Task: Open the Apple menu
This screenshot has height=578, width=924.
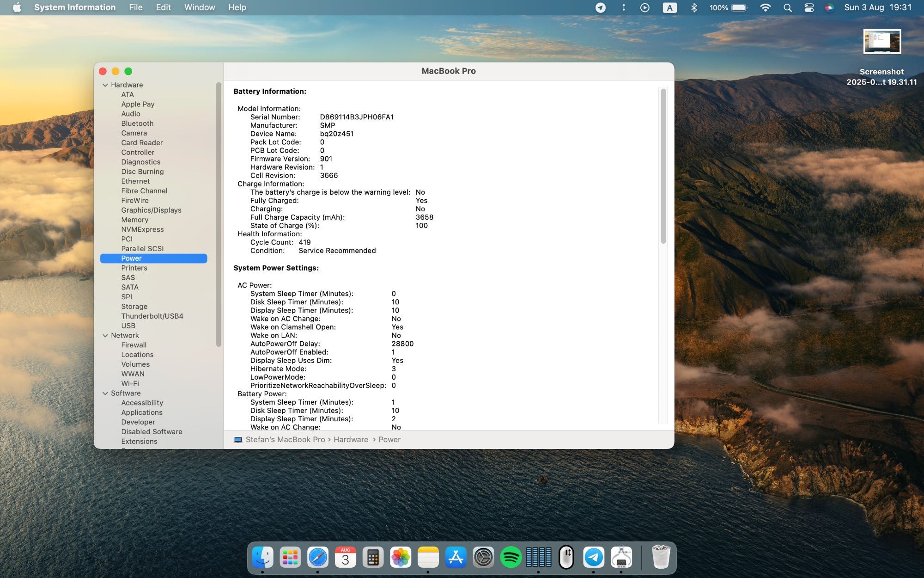Action: (x=17, y=7)
